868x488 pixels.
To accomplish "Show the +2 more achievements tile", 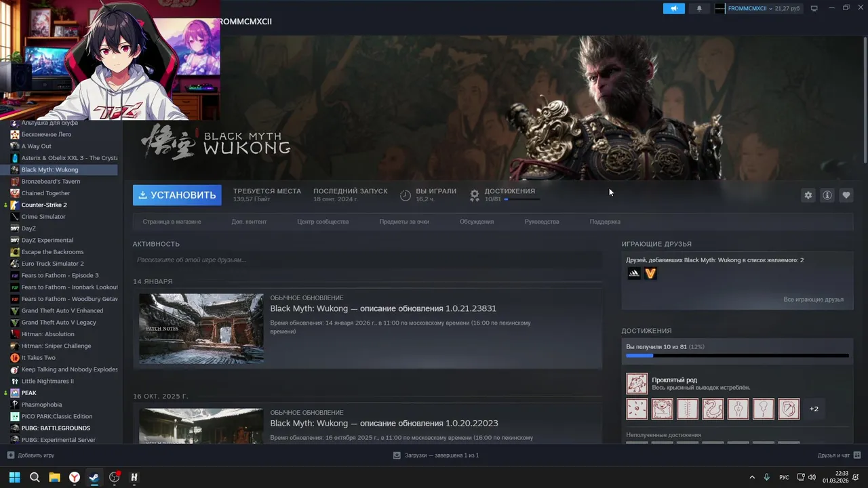I will coord(814,409).
